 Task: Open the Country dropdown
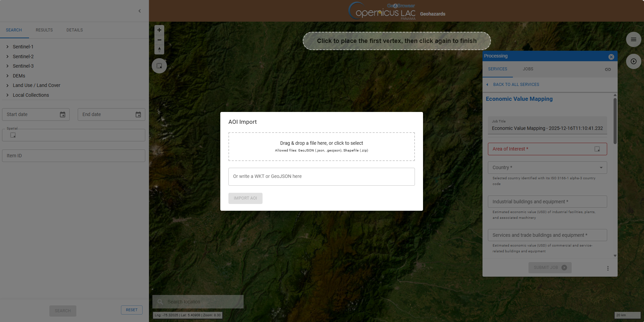coord(547,168)
